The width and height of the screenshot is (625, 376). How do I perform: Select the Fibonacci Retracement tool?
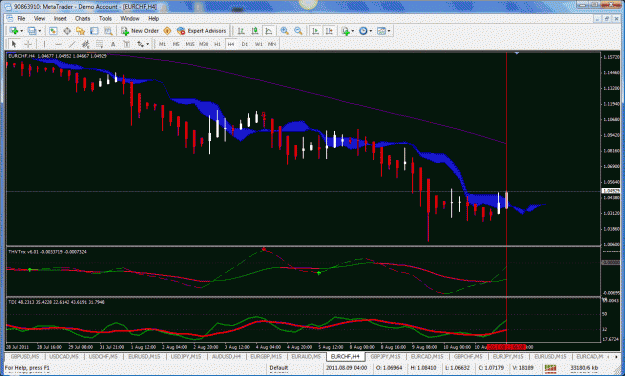99,44
